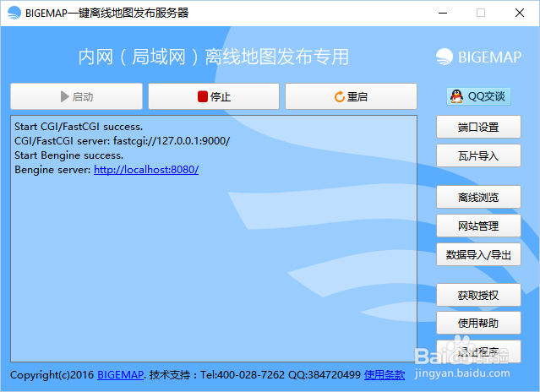Click the 内网（局域网）离线地图发布专用 heading

point(214,57)
